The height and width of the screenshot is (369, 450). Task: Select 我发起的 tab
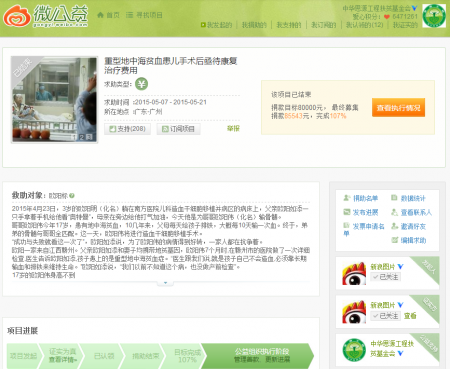coord(216,25)
